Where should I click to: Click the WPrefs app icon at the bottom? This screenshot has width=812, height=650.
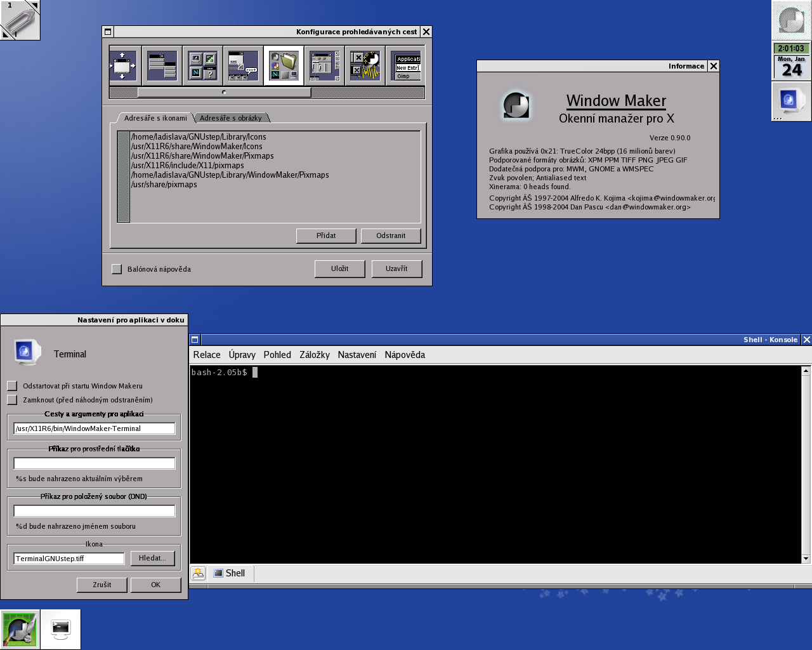(x=20, y=630)
